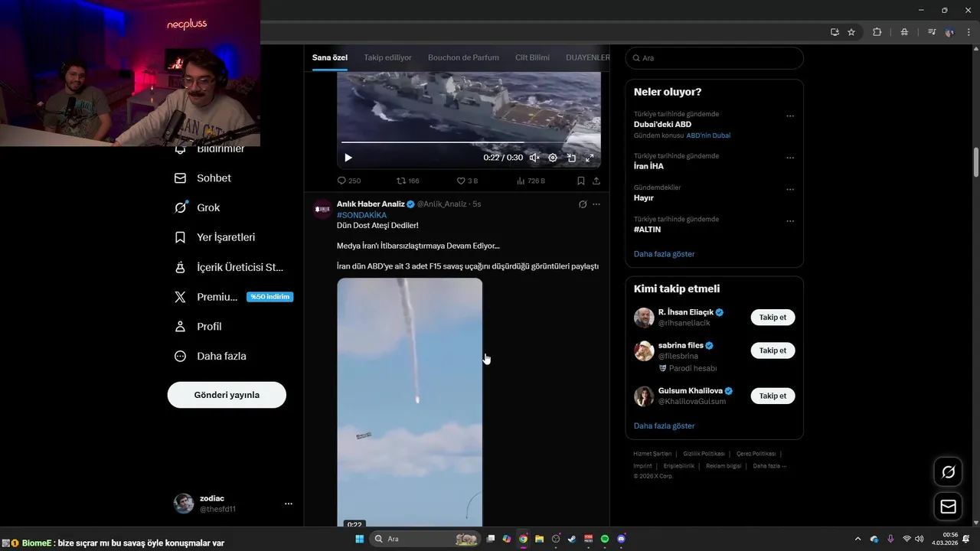Open Grok action on Anlık Haber Analiz post
This screenshot has width=980, height=551.
(583, 204)
